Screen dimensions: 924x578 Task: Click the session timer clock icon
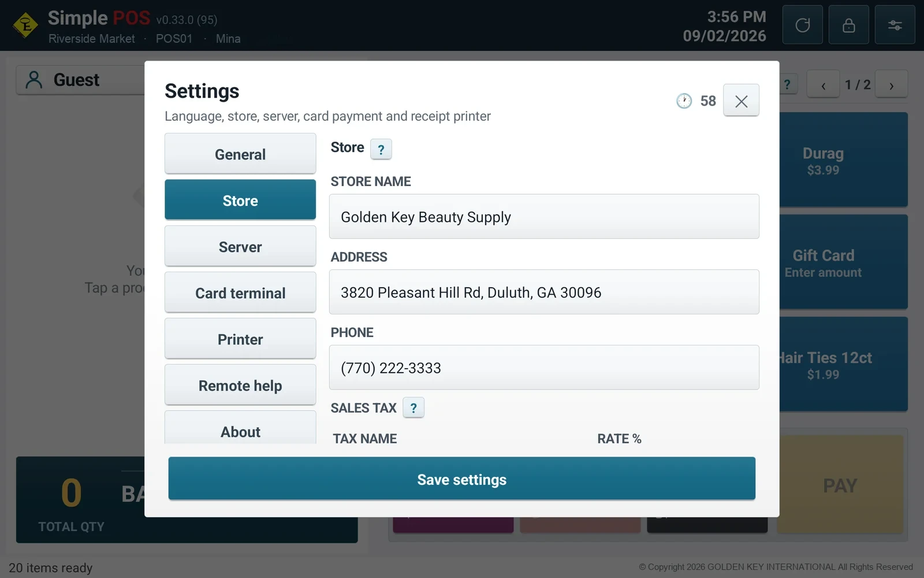(x=684, y=101)
